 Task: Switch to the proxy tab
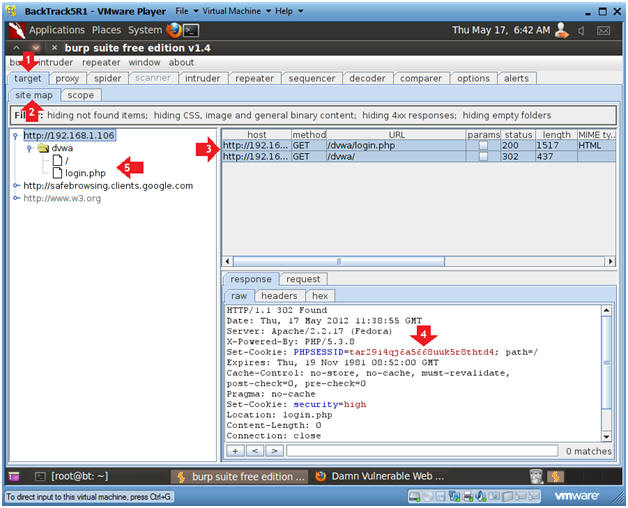[67, 79]
